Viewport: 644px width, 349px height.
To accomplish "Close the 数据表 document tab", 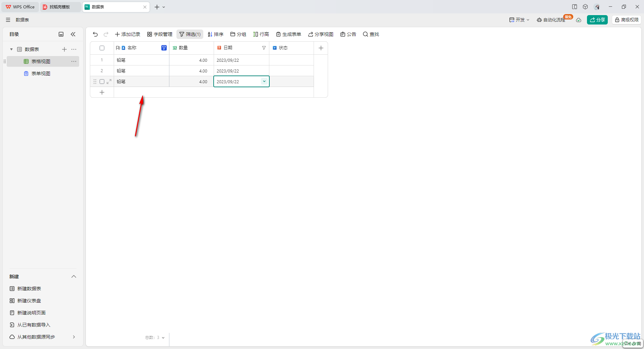I will click(x=145, y=7).
